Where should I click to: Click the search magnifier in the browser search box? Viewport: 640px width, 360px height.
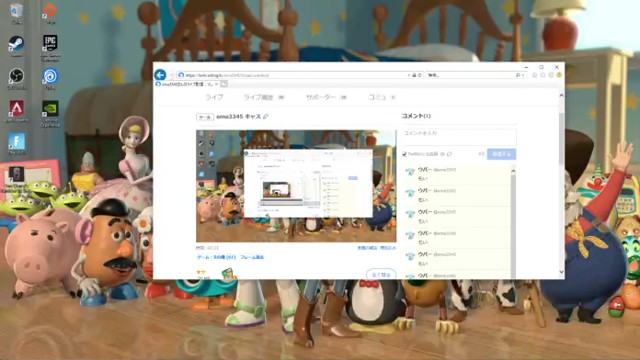518,75
